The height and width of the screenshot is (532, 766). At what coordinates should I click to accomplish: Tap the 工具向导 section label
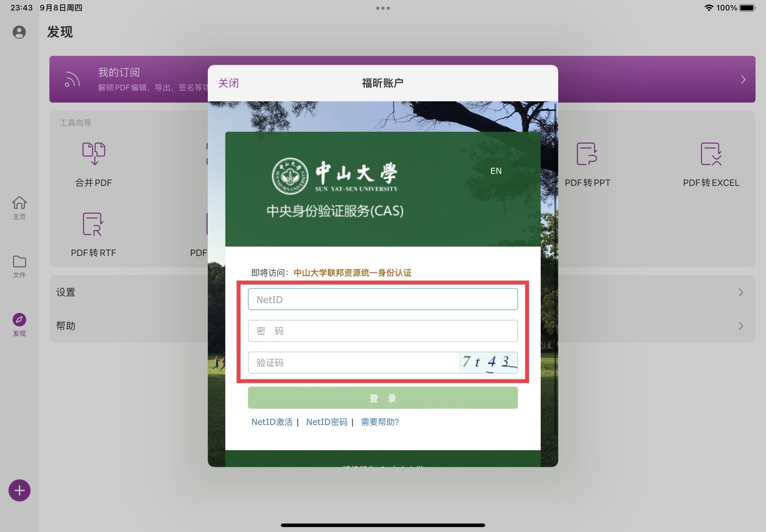point(75,123)
